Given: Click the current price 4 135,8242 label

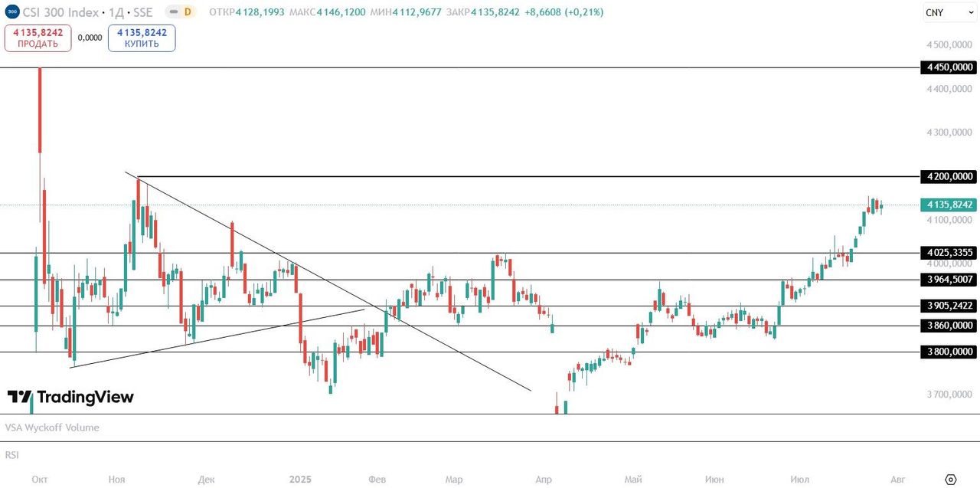Looking at the screenshot, I should (949, 205).
